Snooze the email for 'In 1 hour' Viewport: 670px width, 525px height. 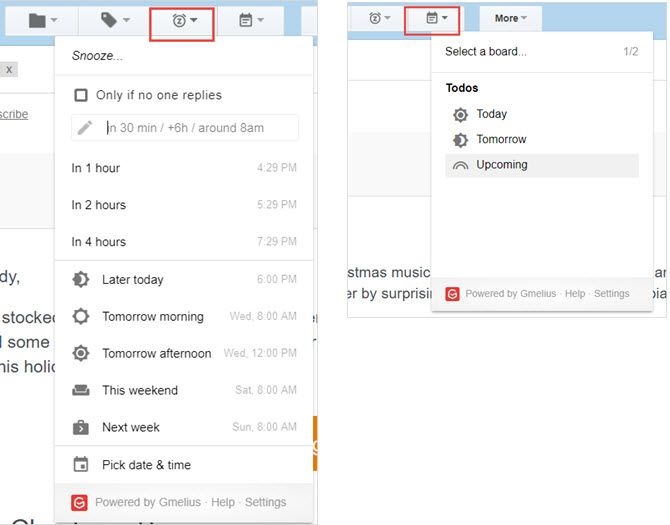[184, 168]
